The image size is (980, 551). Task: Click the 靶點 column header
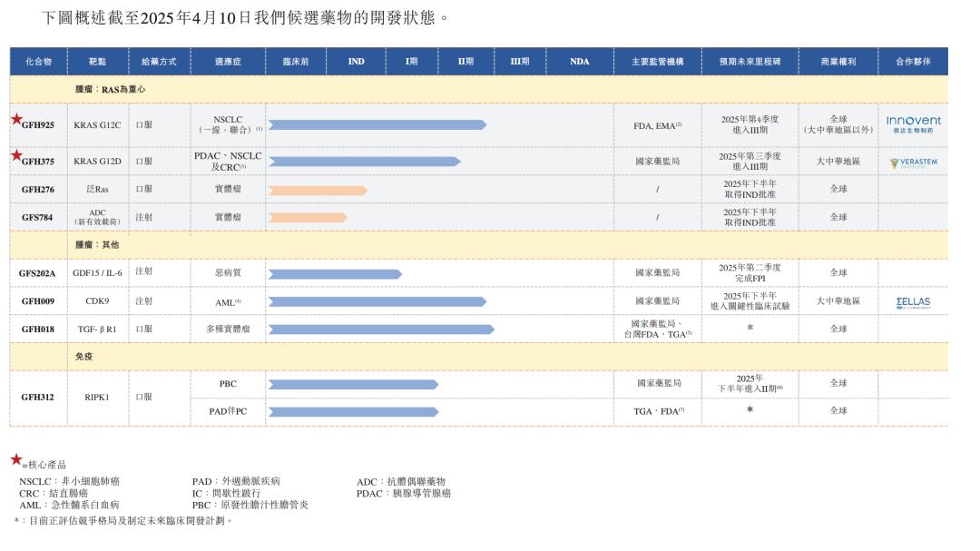pos(97,62)
